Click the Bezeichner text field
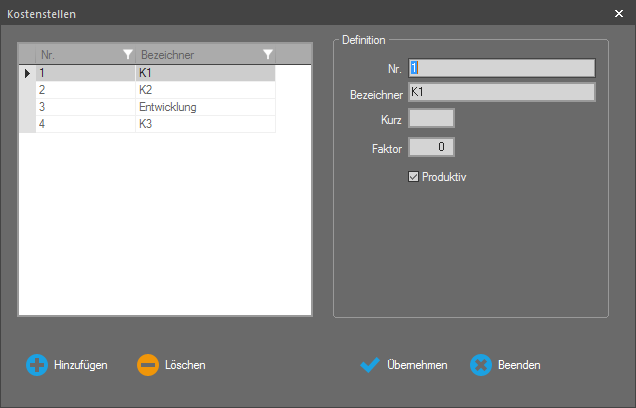 pos(501,93)
